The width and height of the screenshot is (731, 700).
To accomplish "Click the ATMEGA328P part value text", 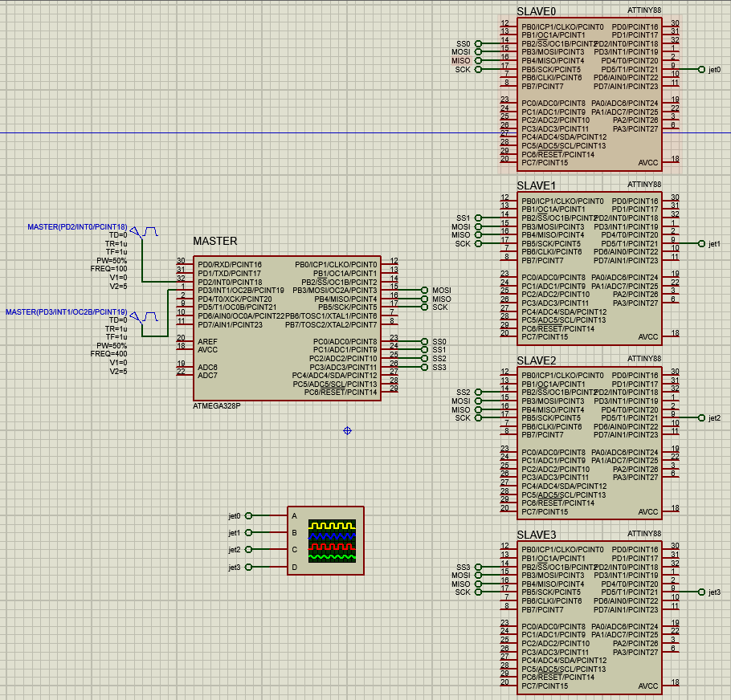I will tap(216, 406).
